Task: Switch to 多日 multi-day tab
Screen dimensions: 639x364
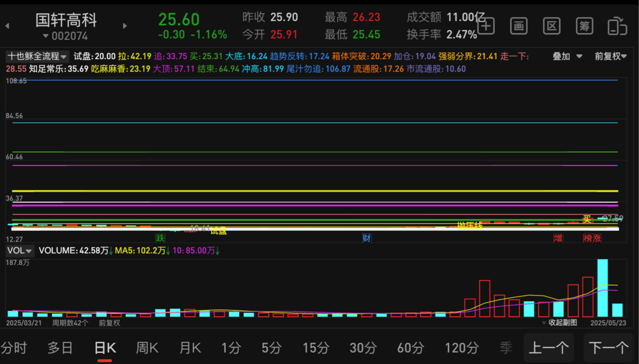Action: pyautogui.click(x=60, y=348)
